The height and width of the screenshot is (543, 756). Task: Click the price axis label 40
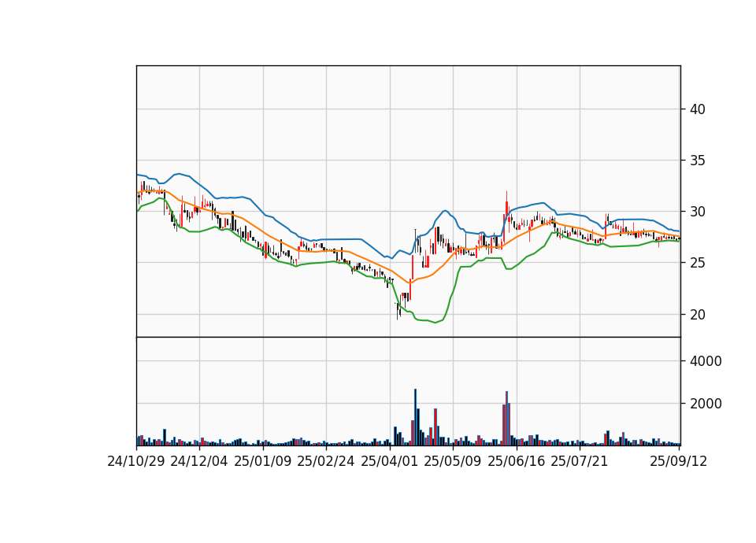(x=697, y=109)
